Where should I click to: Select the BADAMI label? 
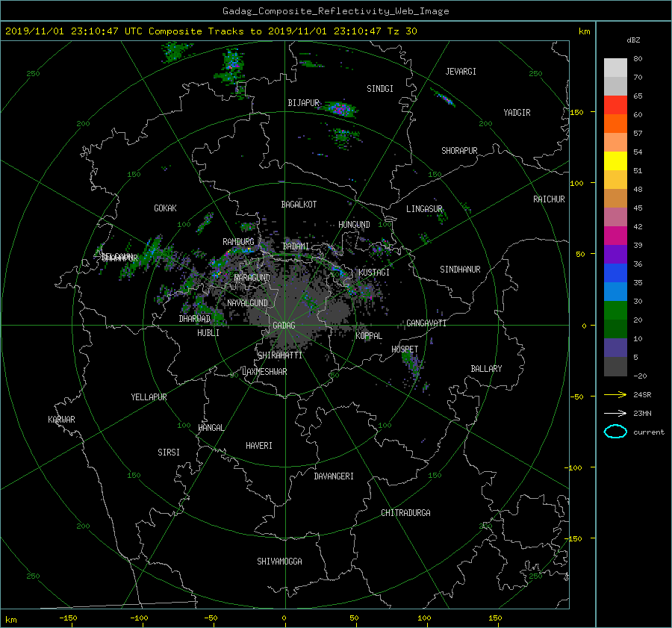coord(296,246)
